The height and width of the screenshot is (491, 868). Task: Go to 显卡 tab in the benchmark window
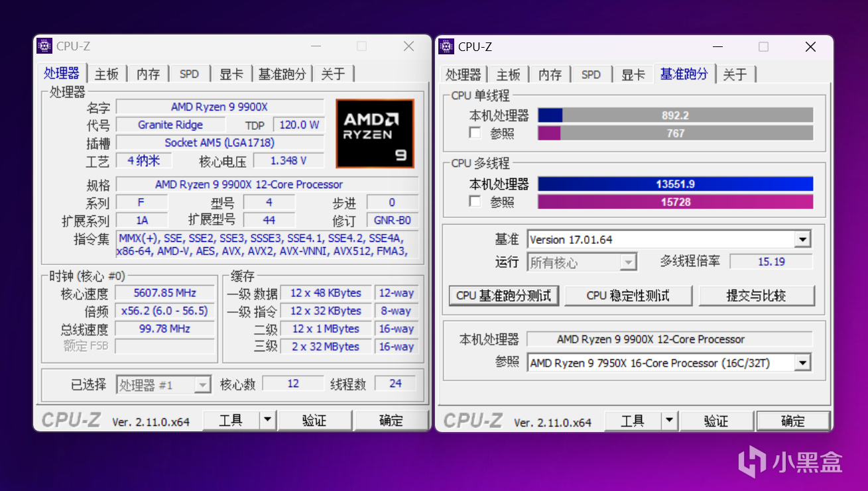tap(633, 74)
